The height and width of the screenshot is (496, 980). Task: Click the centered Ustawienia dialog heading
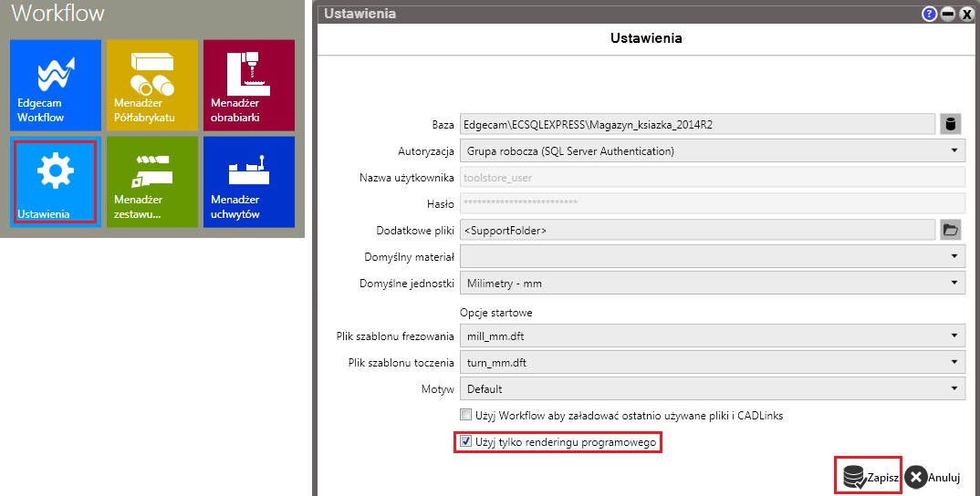pos(646,38)
